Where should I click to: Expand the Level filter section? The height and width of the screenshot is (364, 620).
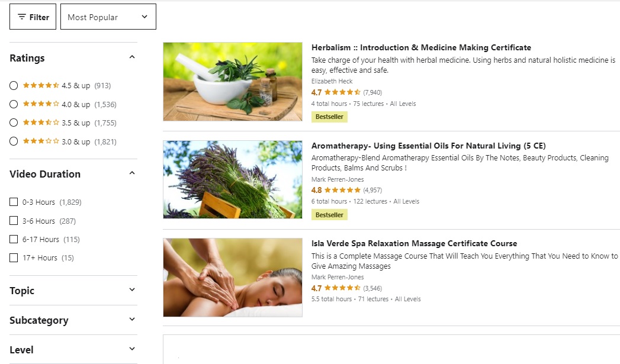[x=73, y=350]
